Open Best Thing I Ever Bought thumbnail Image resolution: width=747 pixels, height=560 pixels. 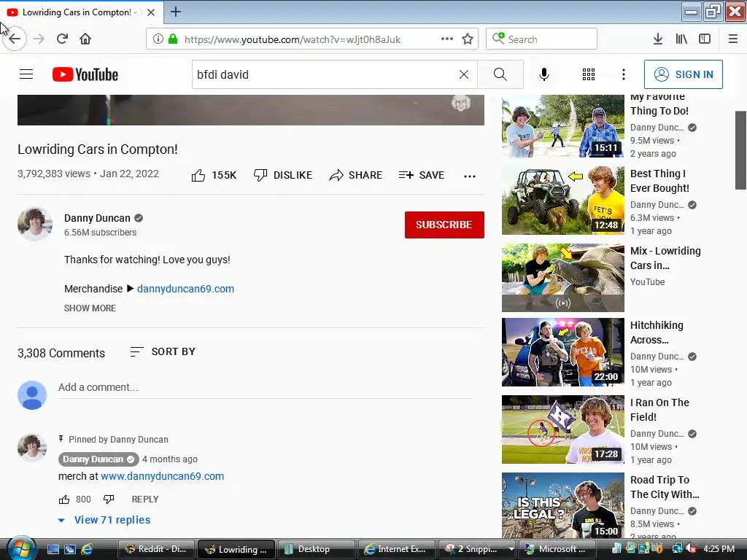click(562, 200)
